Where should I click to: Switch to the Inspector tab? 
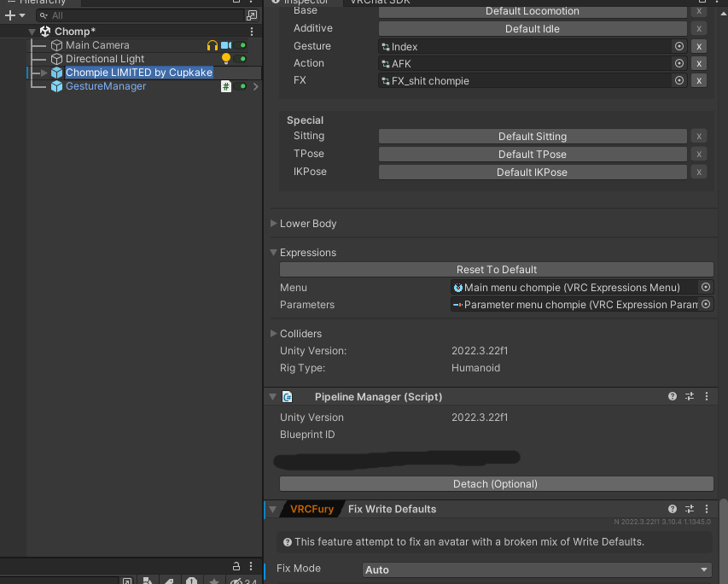[x=305, y=2]
